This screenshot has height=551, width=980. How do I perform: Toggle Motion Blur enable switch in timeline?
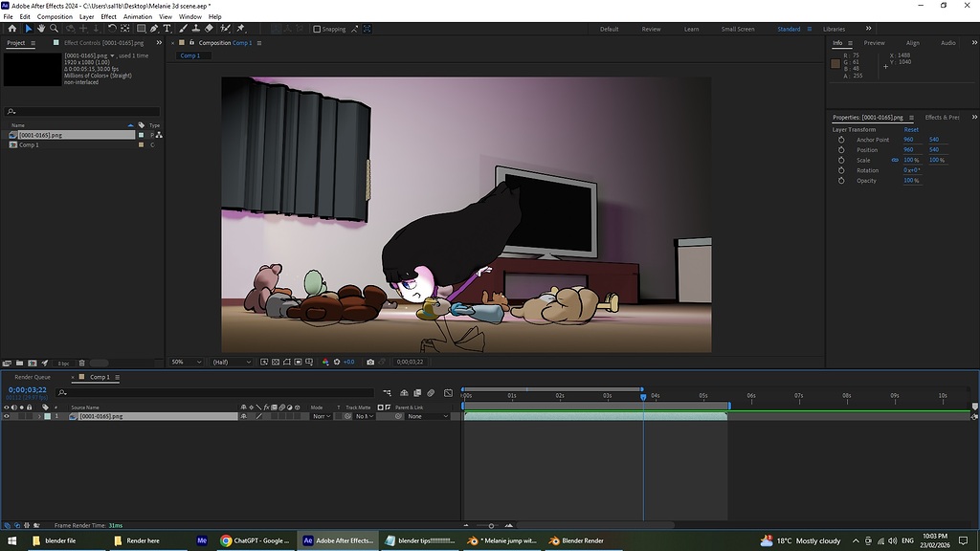coord(431,393)
